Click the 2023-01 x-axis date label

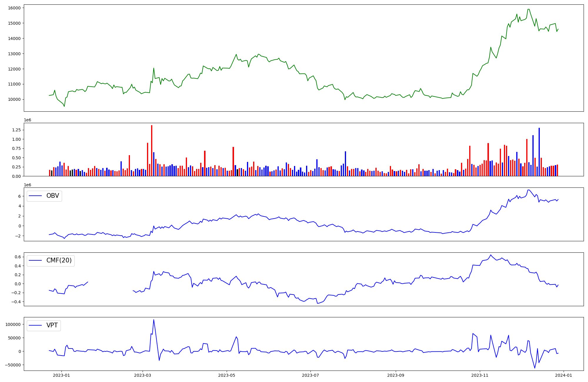coord(61,375)
